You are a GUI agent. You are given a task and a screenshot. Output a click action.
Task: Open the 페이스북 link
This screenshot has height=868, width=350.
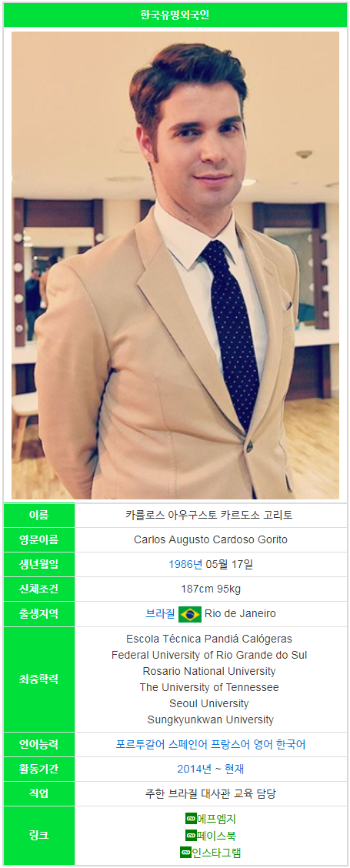coord(216,836)
